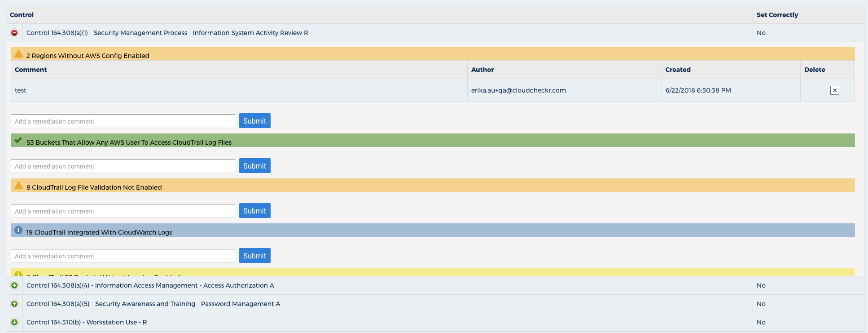
Task: Submit comment for Log File Validation check
Action: [x=255, y=211]
